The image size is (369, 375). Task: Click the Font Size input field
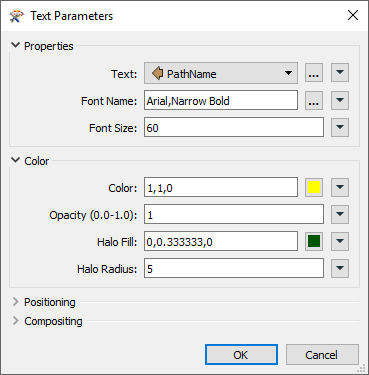(234, 127)
